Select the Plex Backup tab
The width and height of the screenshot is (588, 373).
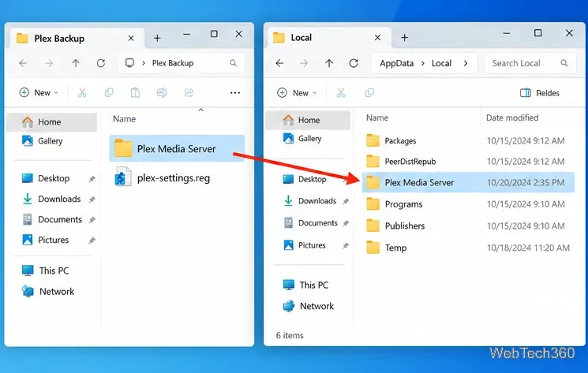pyautogui.click(x=76, y=38)
